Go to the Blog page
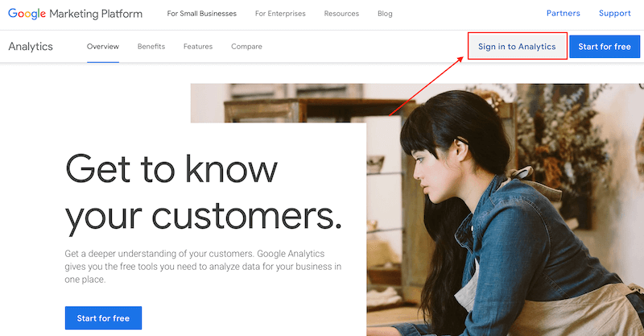The image size is (644, 336). (x=385, y=14)
